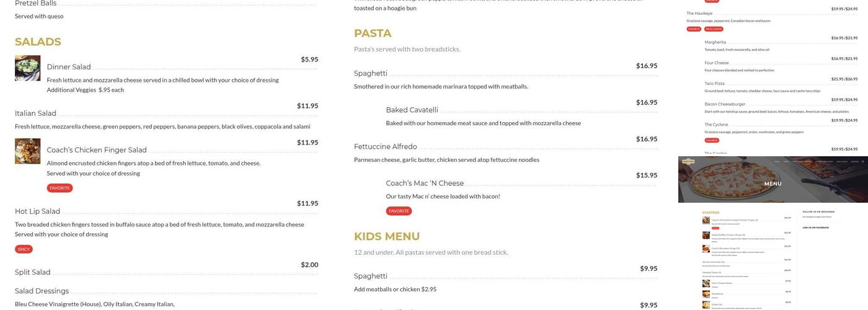This screenshot has height=310, width=868.
Task: Click the Spicy tag under Hot Lip Salad
Action: tap(24, 249)
